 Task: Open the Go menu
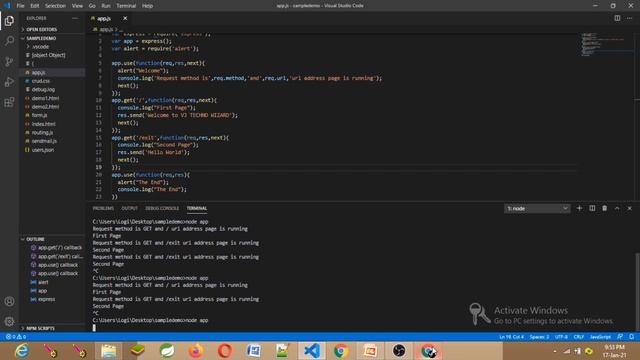tap(92, 6)
